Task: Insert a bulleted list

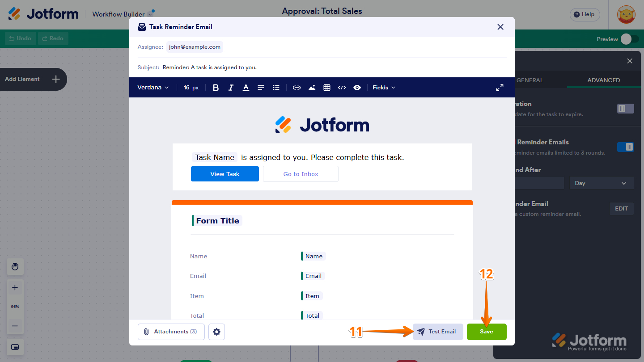Action: (276, 88)
